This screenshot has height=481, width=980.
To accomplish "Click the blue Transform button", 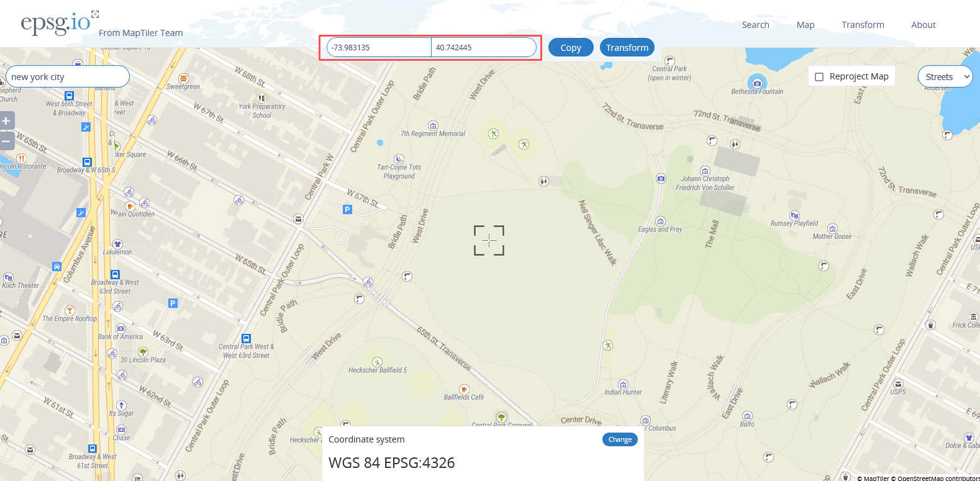I will pos(627,48).
